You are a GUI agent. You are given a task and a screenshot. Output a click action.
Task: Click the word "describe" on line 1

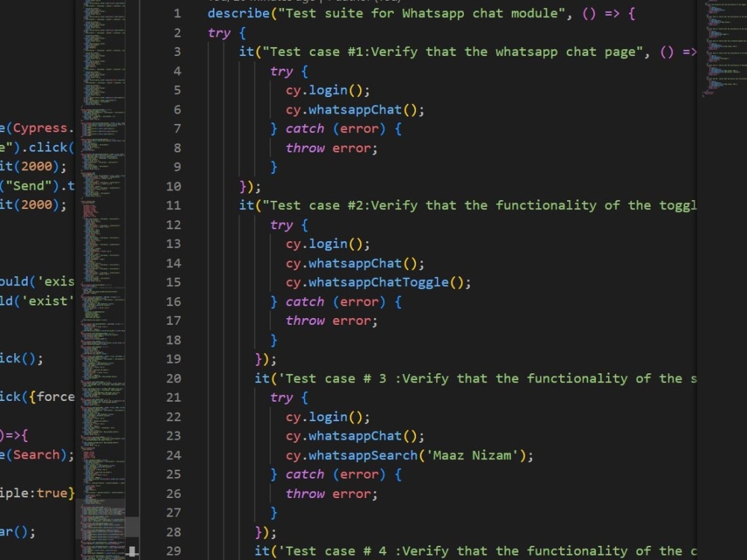tap(238, 13)
